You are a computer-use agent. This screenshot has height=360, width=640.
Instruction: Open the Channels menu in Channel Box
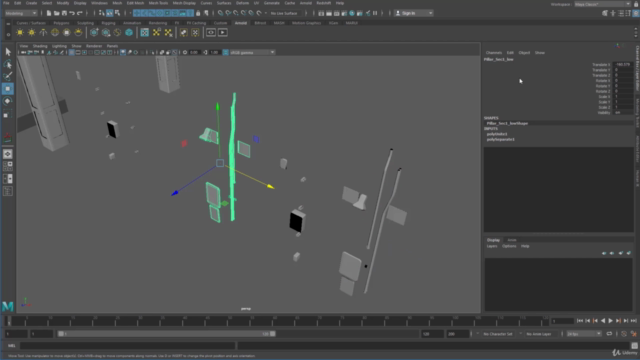493,53
